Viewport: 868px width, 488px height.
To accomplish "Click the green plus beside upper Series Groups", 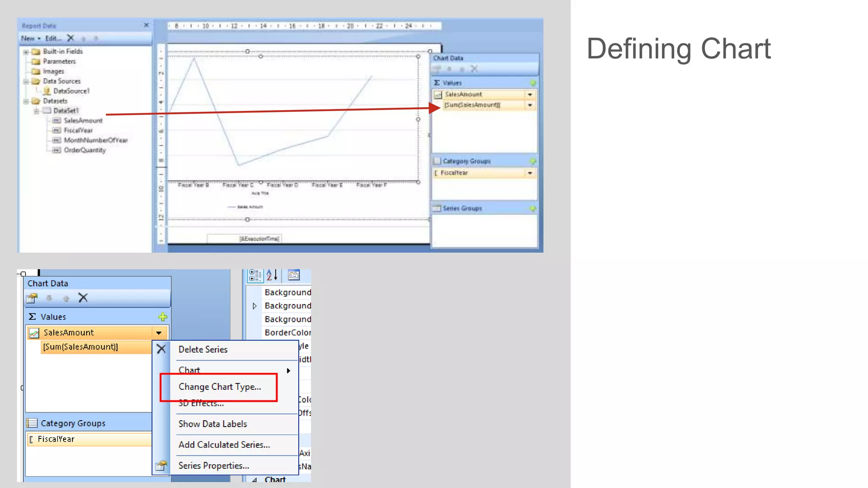I will [533, 208].
